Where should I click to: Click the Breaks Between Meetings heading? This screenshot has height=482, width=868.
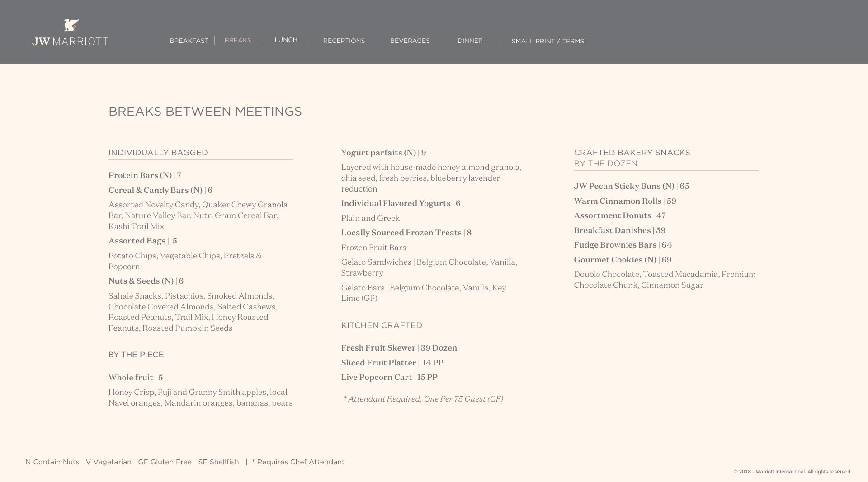[x=205, y=112]
